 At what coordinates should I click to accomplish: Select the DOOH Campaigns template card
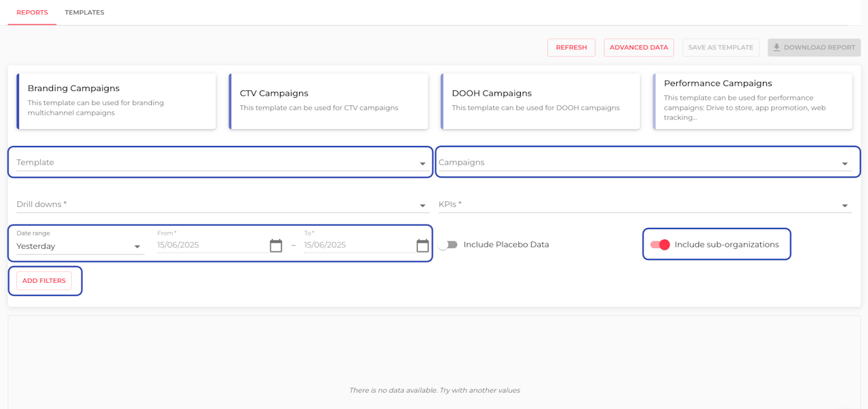[540, 101]
